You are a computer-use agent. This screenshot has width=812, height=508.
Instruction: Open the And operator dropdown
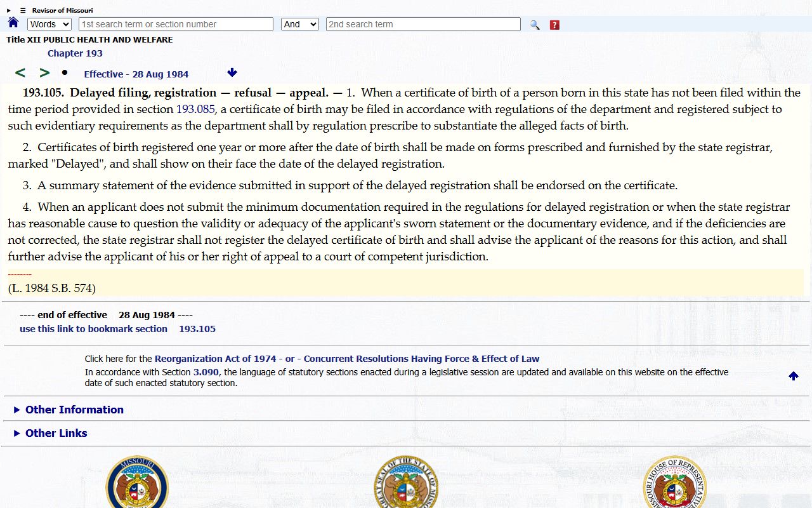[x=299, y=24]
